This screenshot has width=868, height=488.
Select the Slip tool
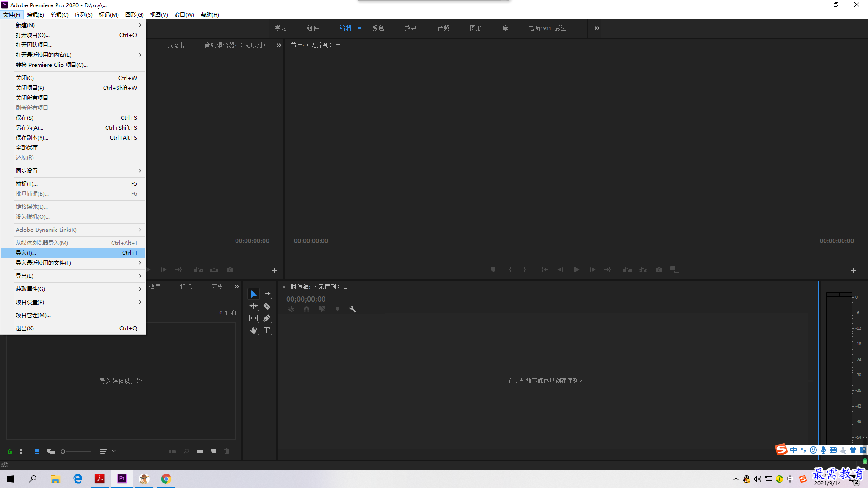(254, 319)
